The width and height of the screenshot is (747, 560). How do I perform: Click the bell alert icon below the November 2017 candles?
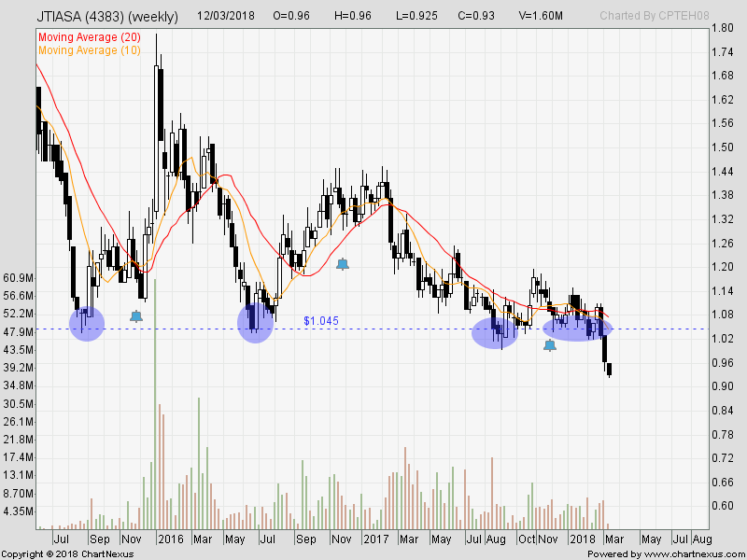point(550,343)
